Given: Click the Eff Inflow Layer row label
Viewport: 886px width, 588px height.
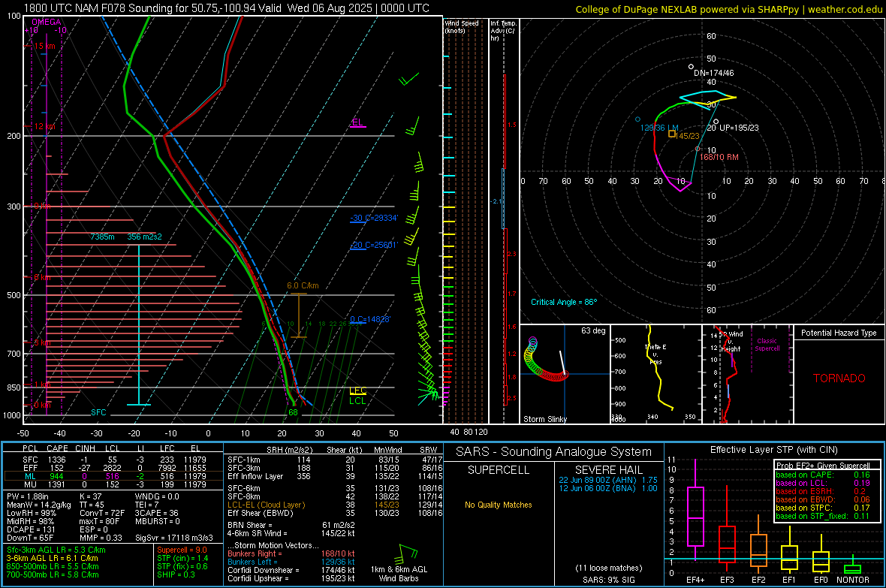Looking at the screenshot, I should click(x=255, y=476).
